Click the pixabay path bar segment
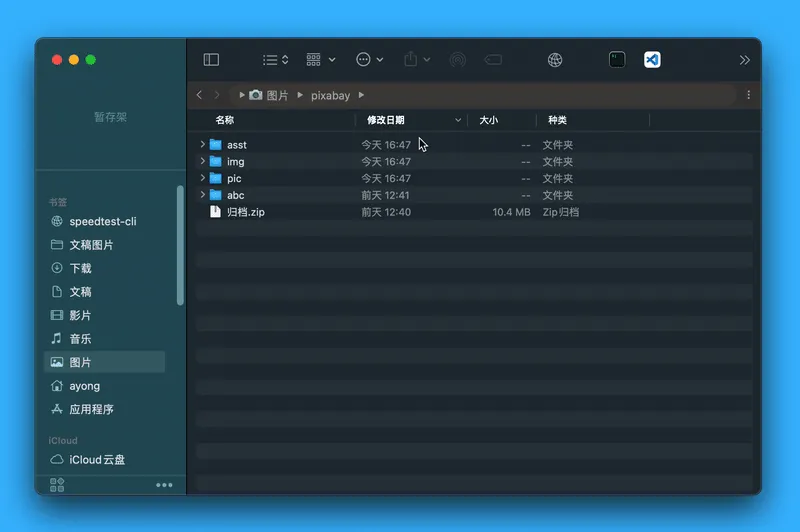The width and height of the screenshot is (800, 532). pos(331,95)
